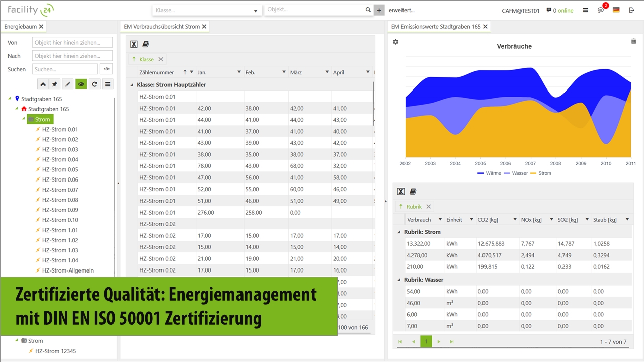Image resolution: width=644 pixels, height=362 pixels.
Task: Click the logout icon in the top bar
Action: [x=631, y=10]
